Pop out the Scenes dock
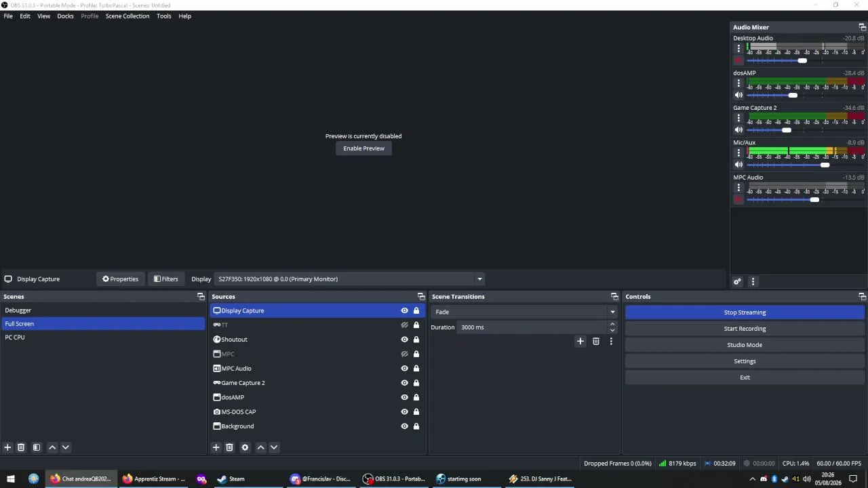The width and height of the screenshot is (868, 488). coord(201,296)
